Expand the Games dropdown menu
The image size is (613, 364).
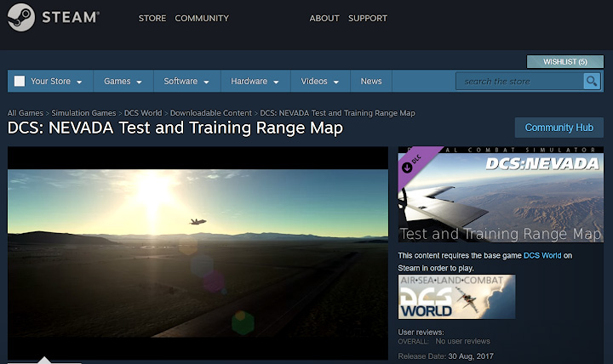coord(123,82)
